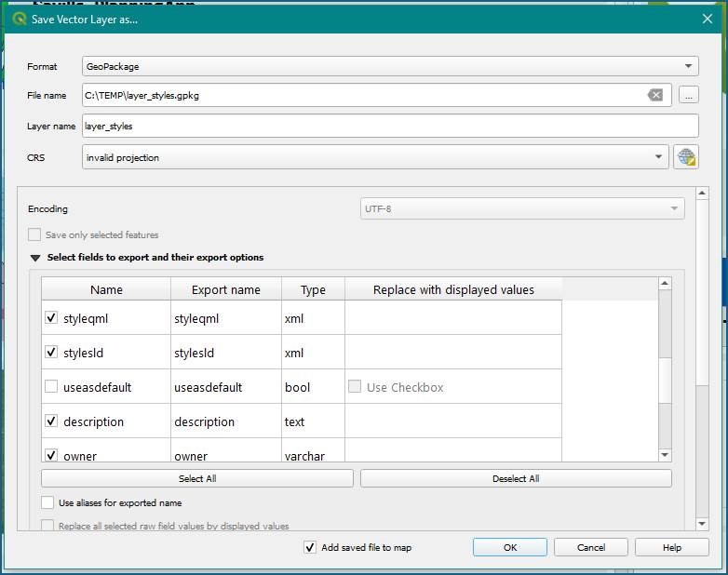Viewport: 728px width, 575px height.
Task: Click Replace with displayed values header
Action: [453, 289]
